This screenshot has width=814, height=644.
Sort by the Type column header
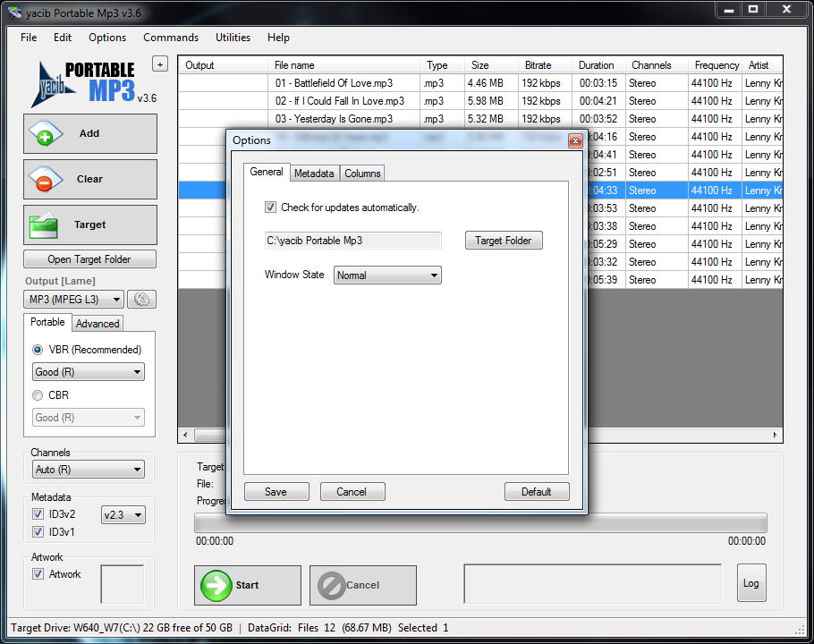(442, 65)
